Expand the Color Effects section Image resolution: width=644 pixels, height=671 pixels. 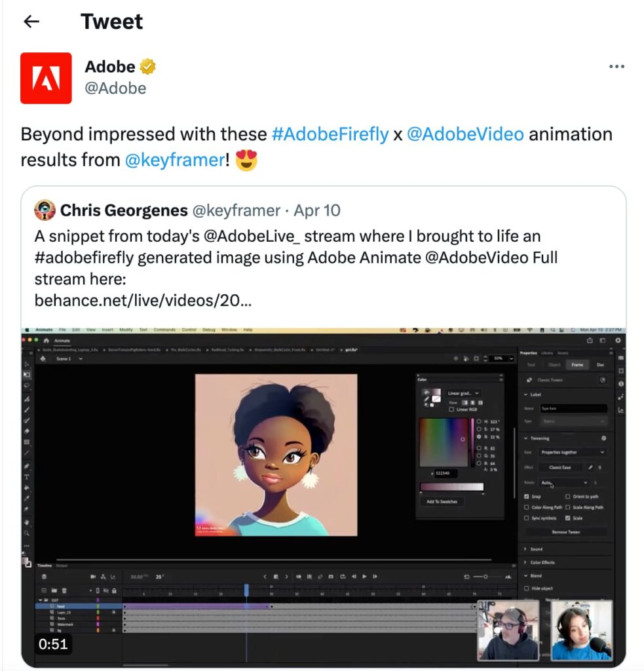tap(542, 562)
